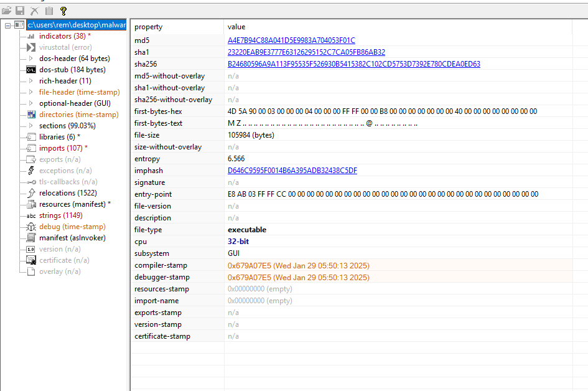
Task: Open the md5 hash link
Action: (x=291, y=40)
